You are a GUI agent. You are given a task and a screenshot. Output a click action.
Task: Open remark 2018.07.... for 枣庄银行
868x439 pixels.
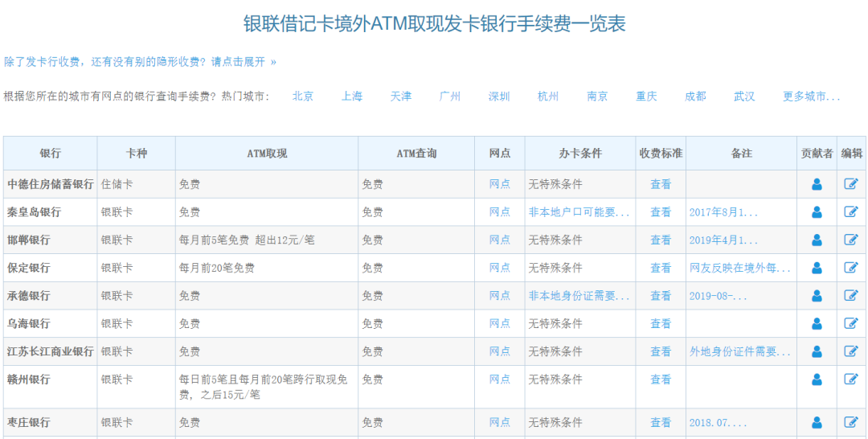tap(718, 422)
